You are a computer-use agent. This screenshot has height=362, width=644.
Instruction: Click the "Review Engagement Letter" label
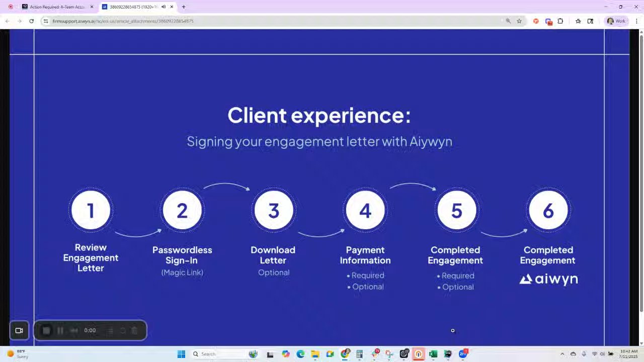click(x=91, y=257)
